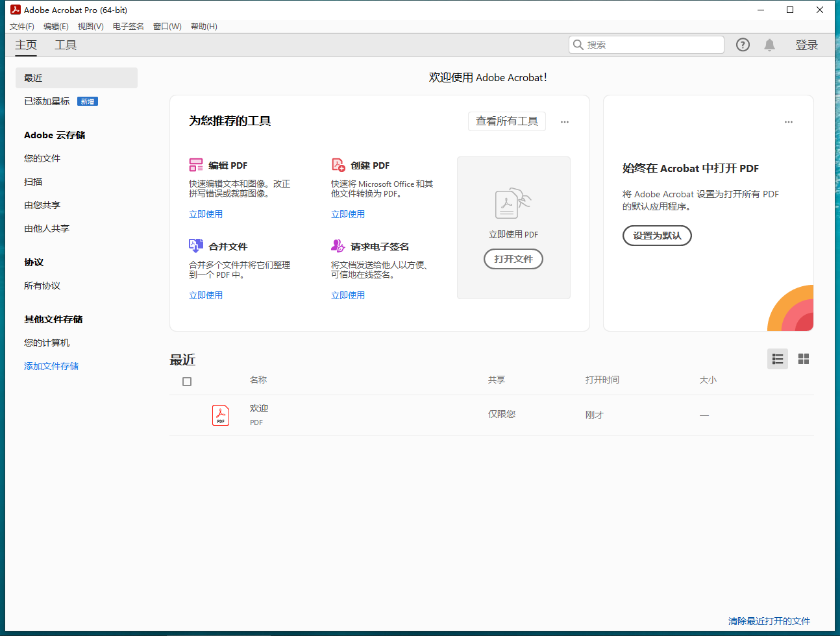Switch recent files to grid view icon

coord(803,358)
